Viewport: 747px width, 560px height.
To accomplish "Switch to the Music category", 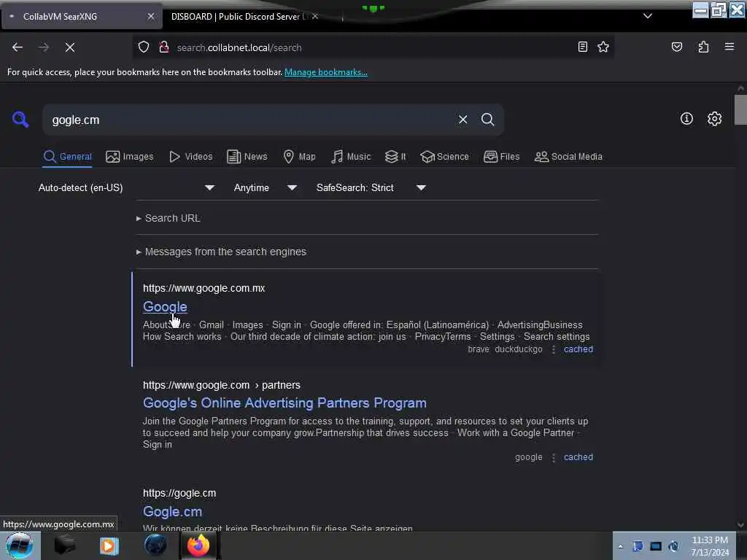I will point(351,157).
